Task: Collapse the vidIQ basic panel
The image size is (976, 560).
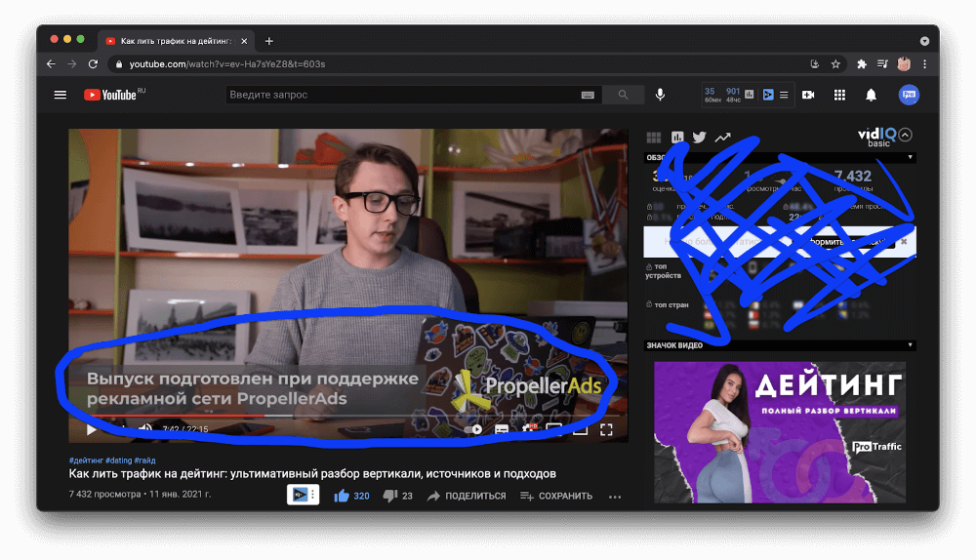Action: click(x=905, y=136)
